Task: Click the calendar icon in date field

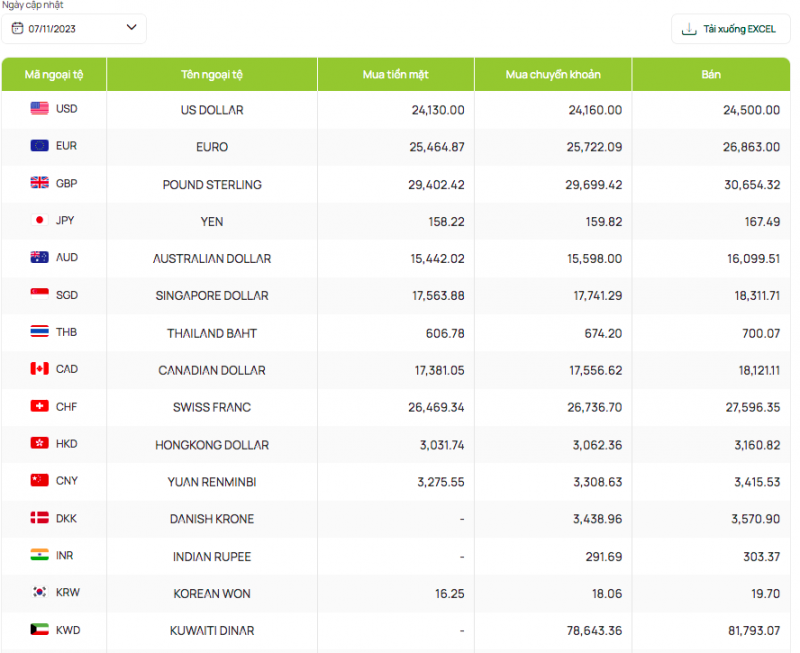Action: tap(17, 28)
